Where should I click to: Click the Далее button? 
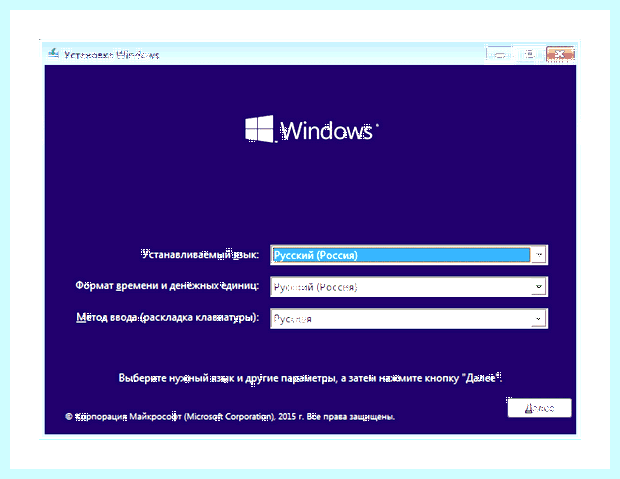[x=539, y=408]
